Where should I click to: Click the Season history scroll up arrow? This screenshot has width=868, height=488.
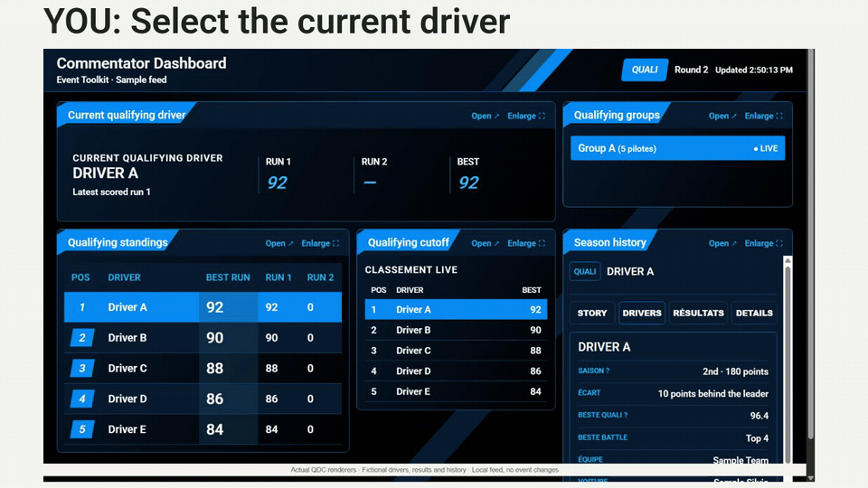tap(788, 260)
